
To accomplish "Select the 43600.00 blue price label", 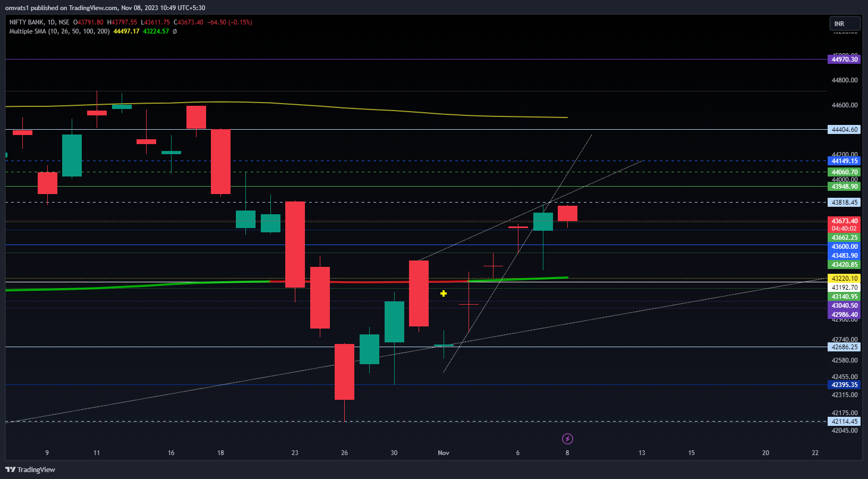I will tap(844, 247).
